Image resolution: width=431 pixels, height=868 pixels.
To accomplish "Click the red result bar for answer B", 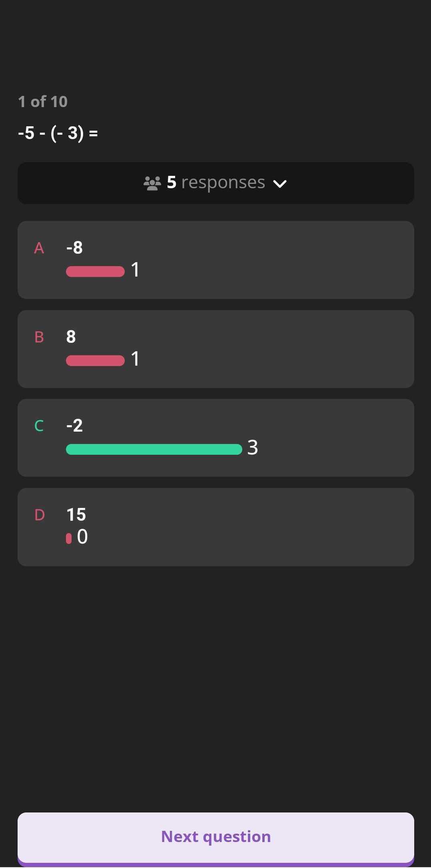I will tap(95, 360).
